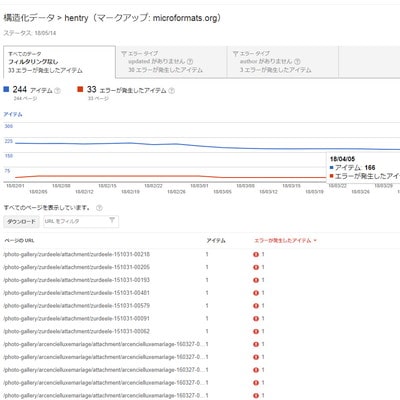This screenshot has width=400, height=400.
Task: Open URL zurdeele-151031-00062 row
Action: pos(77,331)
